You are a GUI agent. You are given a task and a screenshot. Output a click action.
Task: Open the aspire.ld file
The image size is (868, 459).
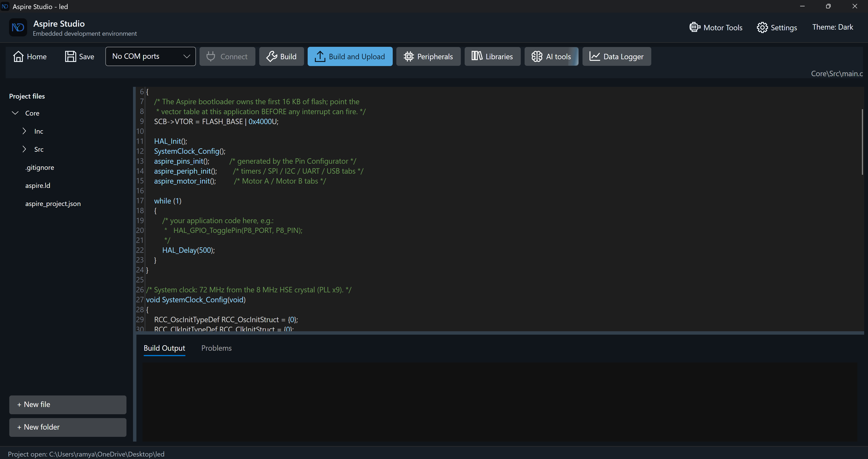click(38, 186)
